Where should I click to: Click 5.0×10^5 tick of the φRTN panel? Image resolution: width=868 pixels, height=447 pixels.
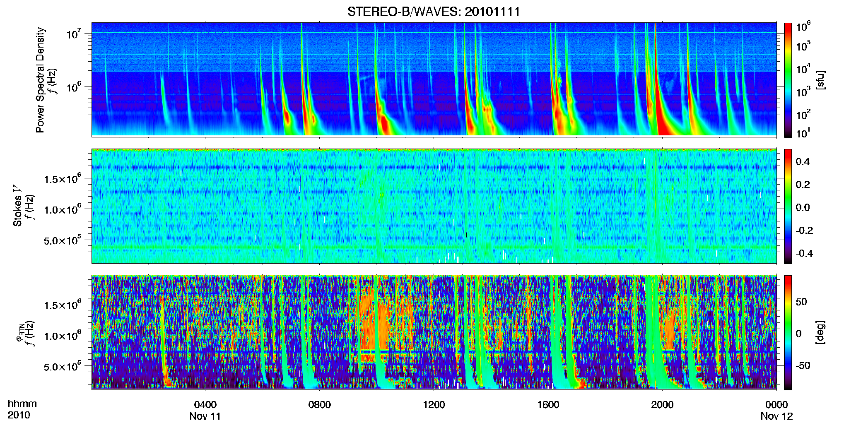[62, 366]
